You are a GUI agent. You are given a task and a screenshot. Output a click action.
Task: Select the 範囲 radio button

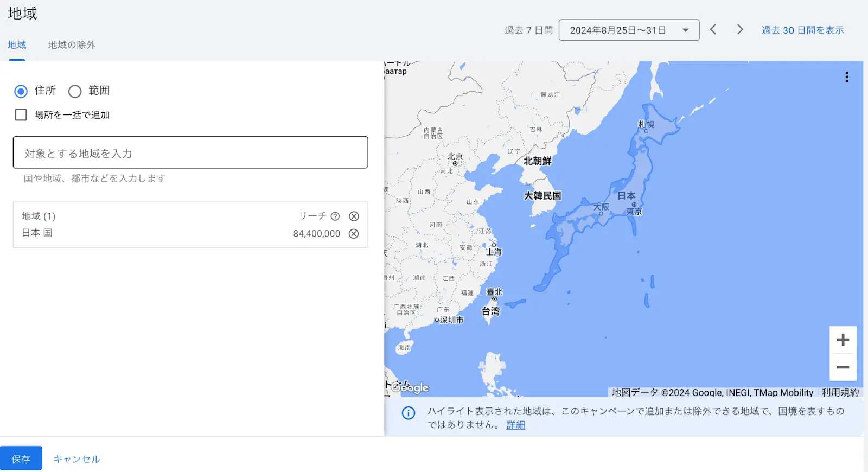coord(75,91)
